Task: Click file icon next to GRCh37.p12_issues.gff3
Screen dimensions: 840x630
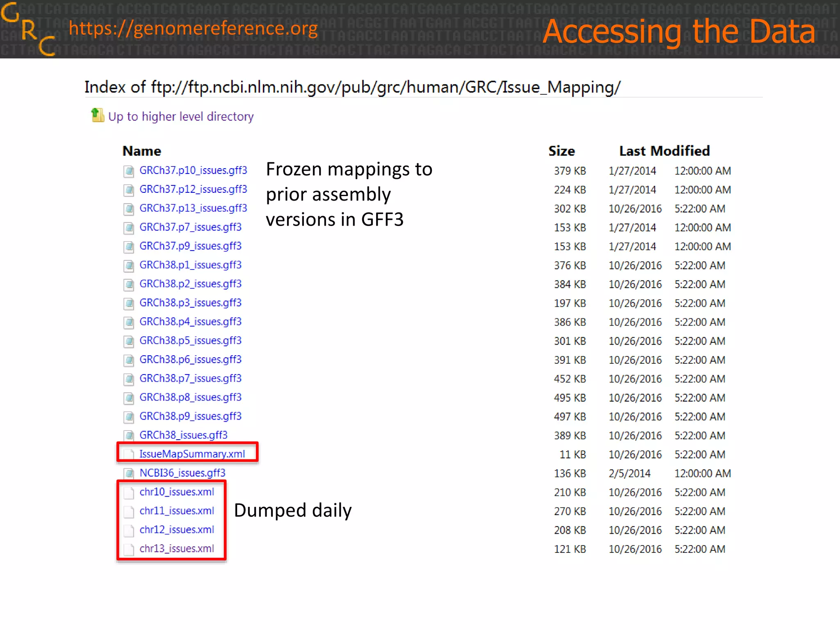Action: (129, 190)
